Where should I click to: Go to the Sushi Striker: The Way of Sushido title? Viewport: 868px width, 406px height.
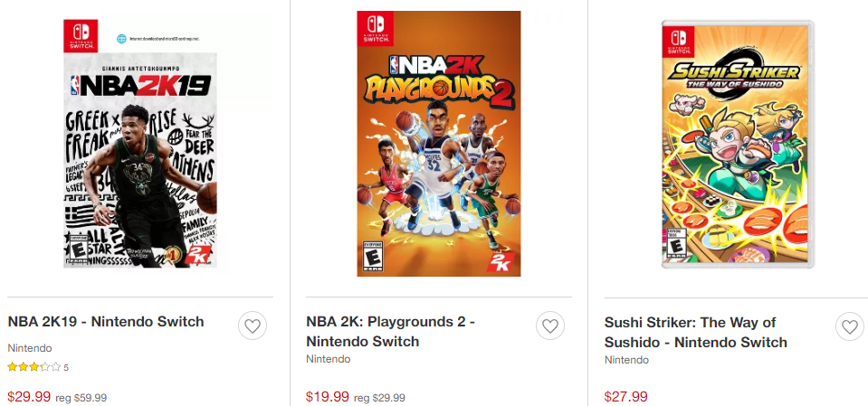pos(695,332)
